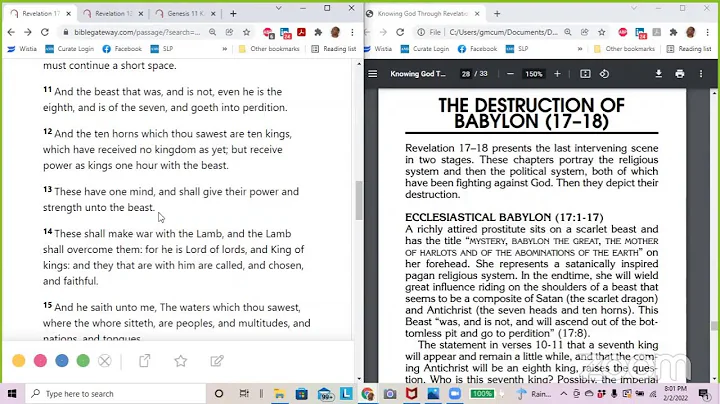Image resolution: width=720 pixels, height=404 pixels.
Task: Open the Zoom app on the taskbar
Action: [455, 394]
